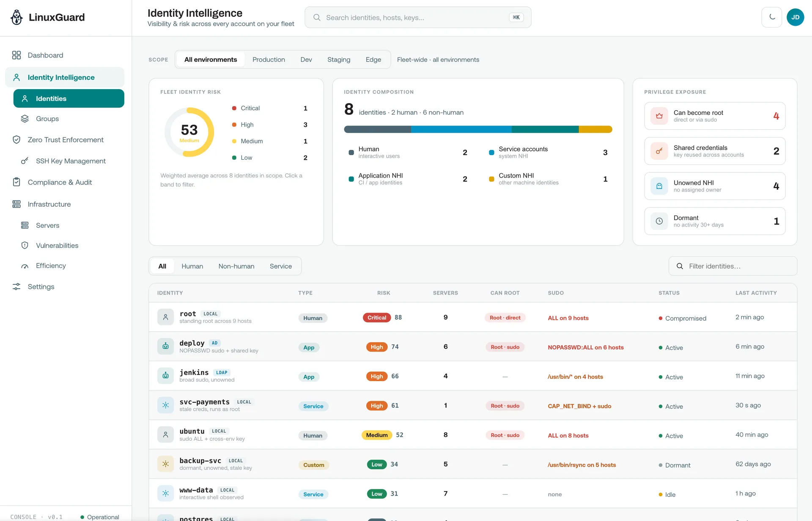Click the root identity user icon
Screen dimensions: 812x521
click(165, 317)
